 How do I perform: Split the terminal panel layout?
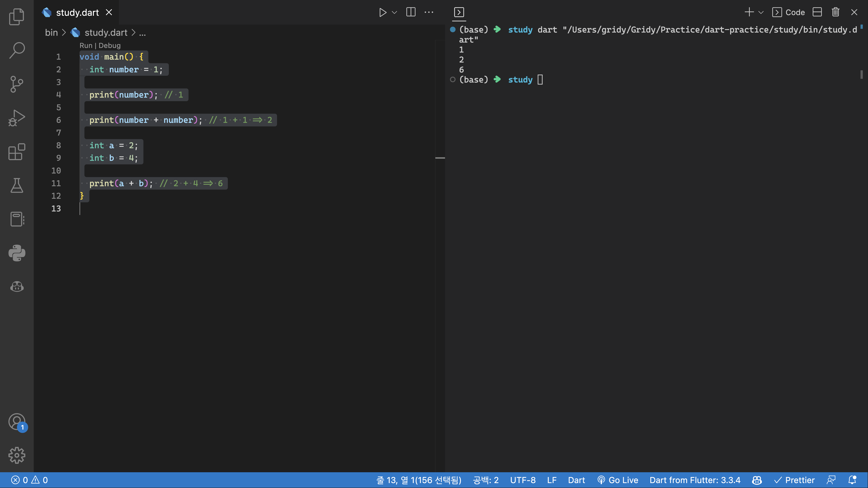(x=817, y=13)
